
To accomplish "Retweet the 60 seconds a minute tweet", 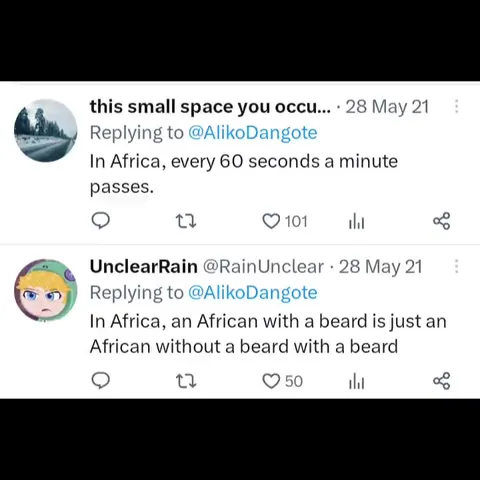I will pos(186,221).
